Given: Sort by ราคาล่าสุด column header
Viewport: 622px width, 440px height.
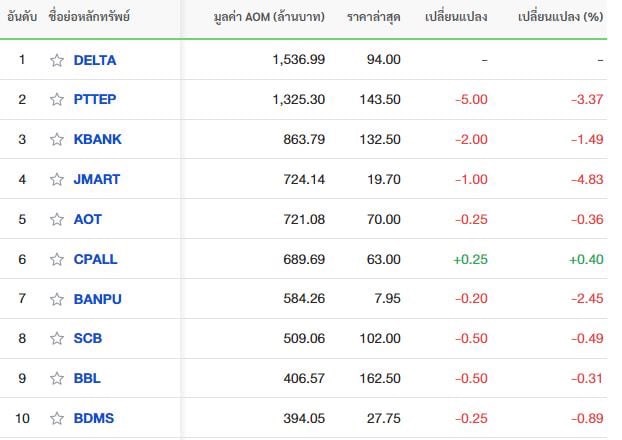Looking at the screenshot, I should pos(374,17).
